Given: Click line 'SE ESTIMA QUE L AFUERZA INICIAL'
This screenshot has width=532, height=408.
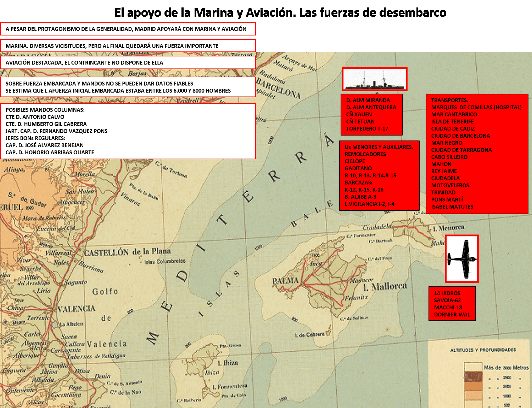Looking at the screenshot, I should click(x=118, y=91).
